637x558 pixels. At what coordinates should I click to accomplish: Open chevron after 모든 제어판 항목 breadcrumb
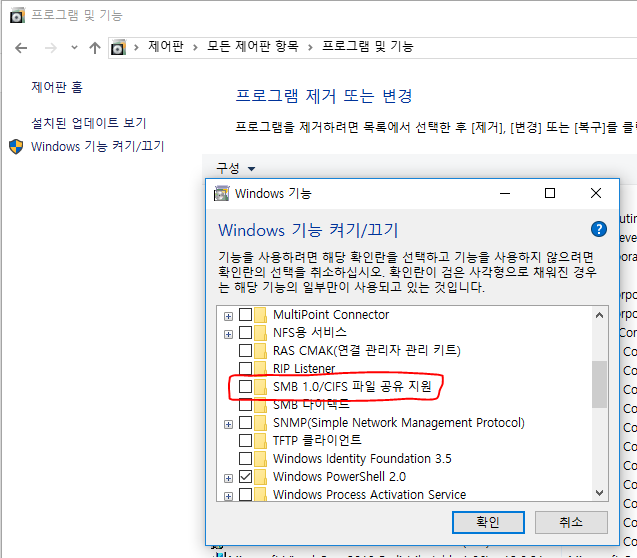[310, 48]
